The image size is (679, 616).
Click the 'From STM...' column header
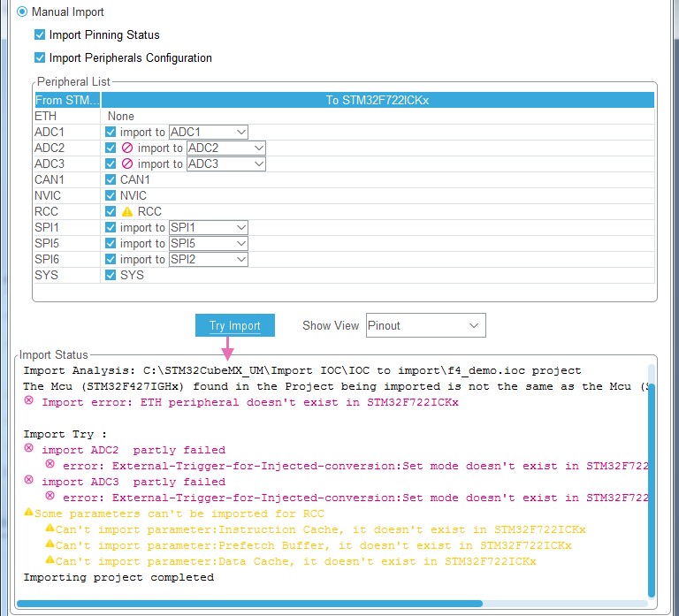[x=67, y=100]
